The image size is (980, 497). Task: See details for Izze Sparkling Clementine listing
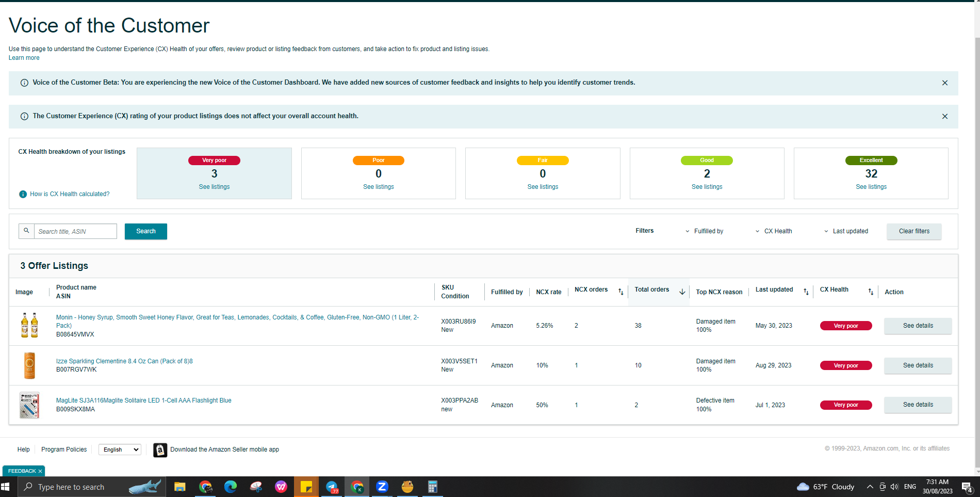click(918, 365)
